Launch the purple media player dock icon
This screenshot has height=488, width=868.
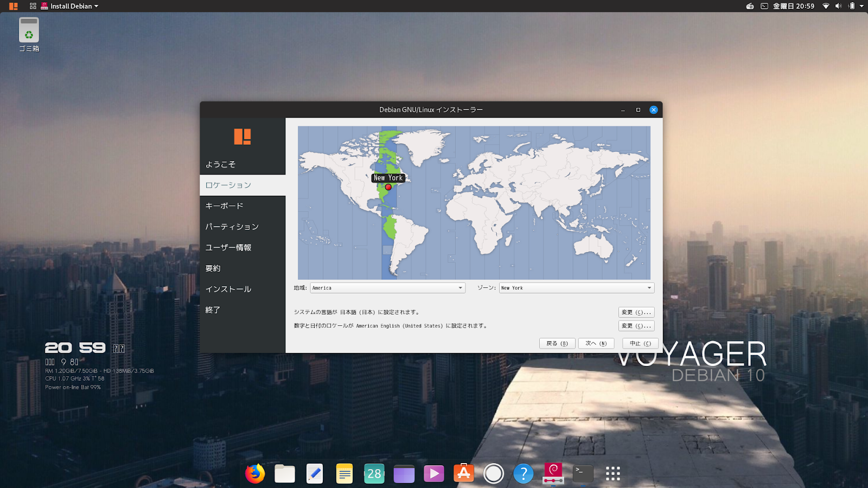[434, 473]
